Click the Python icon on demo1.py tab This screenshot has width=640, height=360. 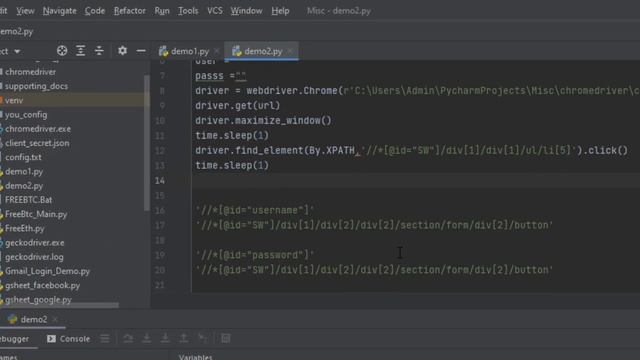163,51
